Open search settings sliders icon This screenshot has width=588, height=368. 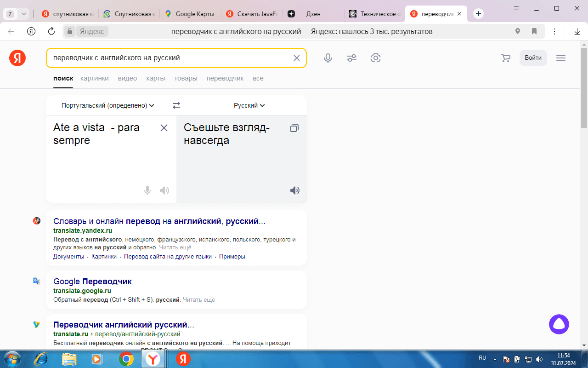(x=352, y=58)
